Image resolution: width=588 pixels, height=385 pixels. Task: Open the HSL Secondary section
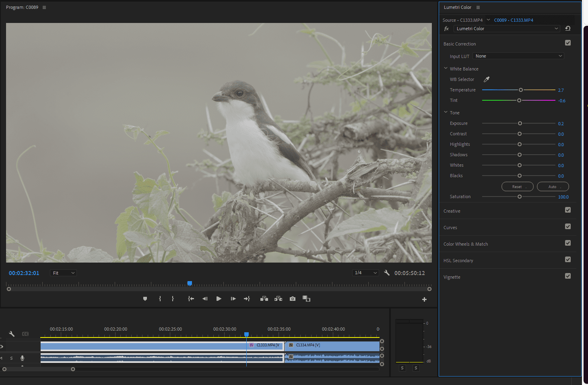point(458,261)
